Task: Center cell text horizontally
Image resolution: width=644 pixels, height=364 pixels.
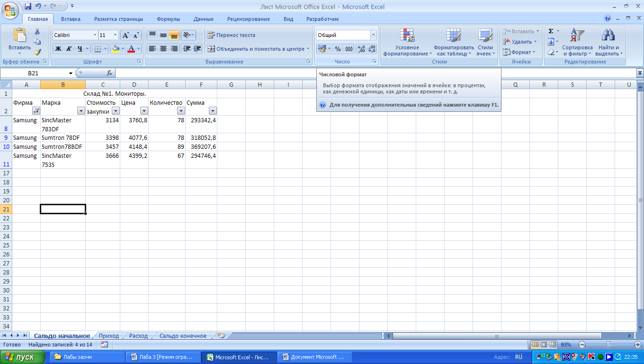Action: click(163, 49)
